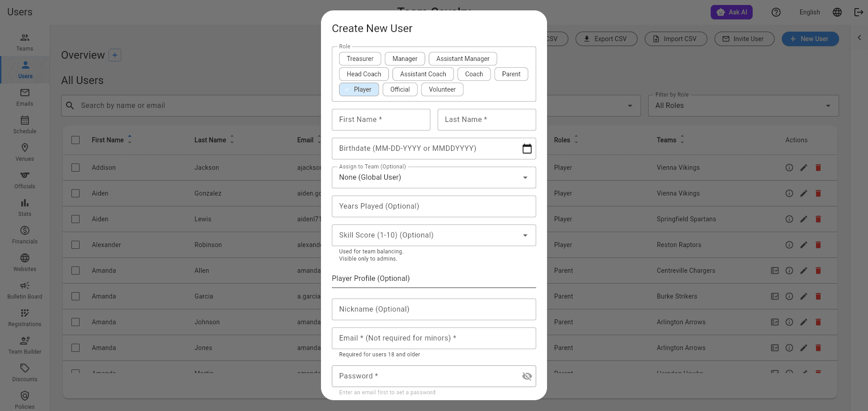The width and height of the screenshot is (868, 411).
Task: Open the Emails sidebar section
Action: 25,98
